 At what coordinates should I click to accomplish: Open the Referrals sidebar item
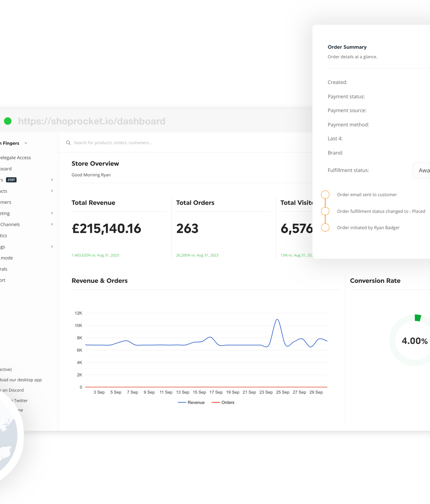[4, 269]
